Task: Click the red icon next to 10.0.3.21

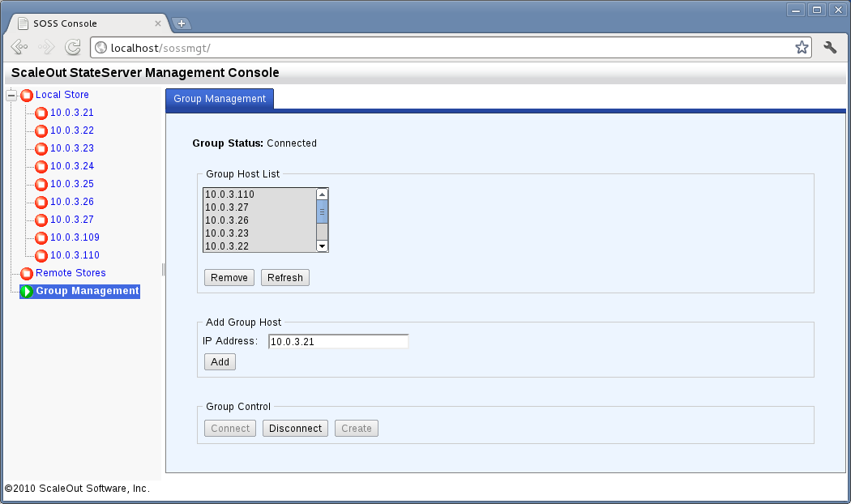Action: point(41,113)
